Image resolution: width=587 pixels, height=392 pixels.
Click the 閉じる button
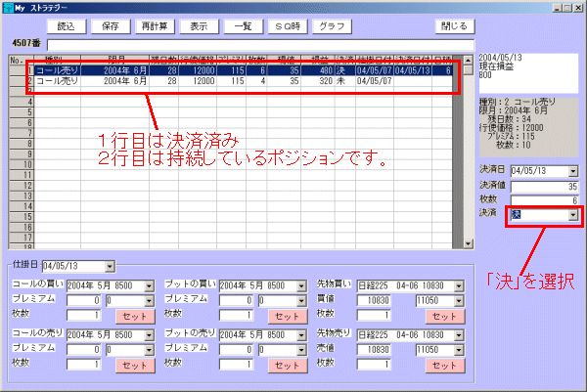tap(455, 26)
